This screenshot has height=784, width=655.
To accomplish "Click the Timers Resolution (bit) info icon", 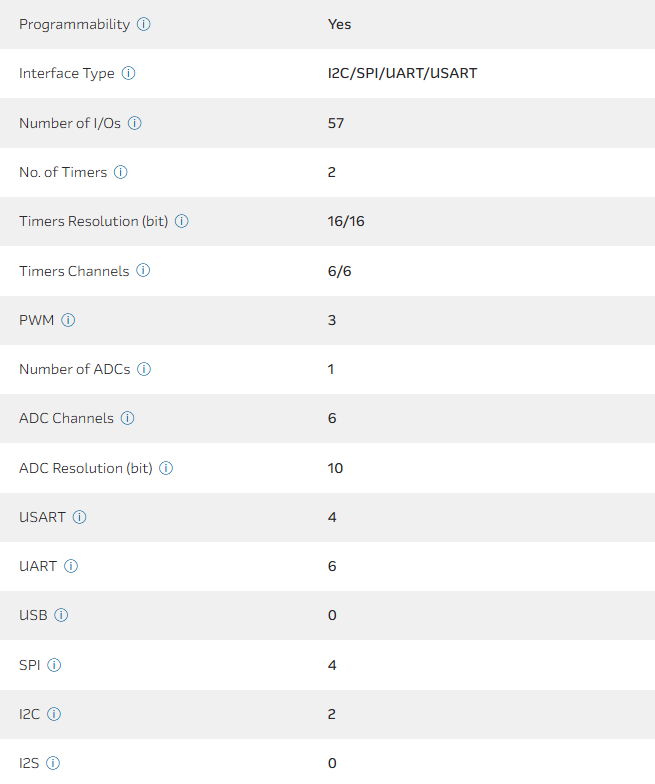I will 182,221.
